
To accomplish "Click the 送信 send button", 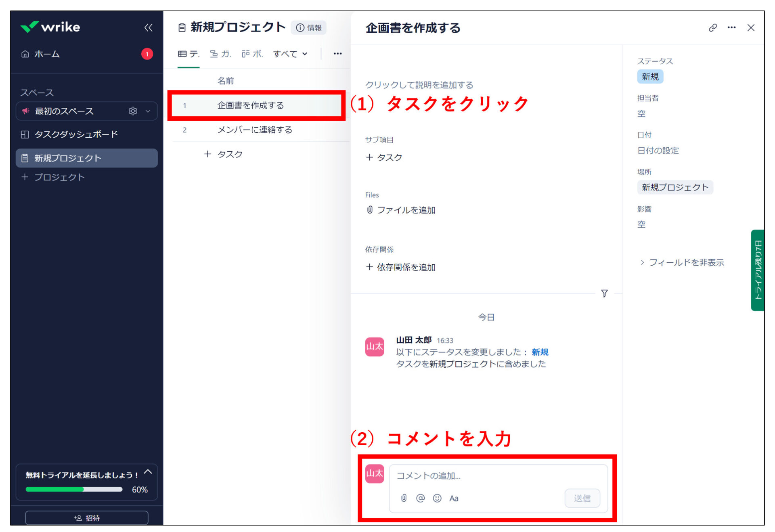I will click(x=582, y=498).
